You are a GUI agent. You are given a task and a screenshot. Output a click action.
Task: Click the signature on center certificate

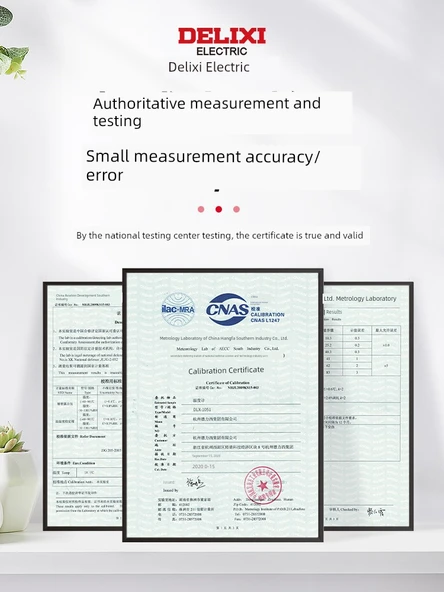196,482
